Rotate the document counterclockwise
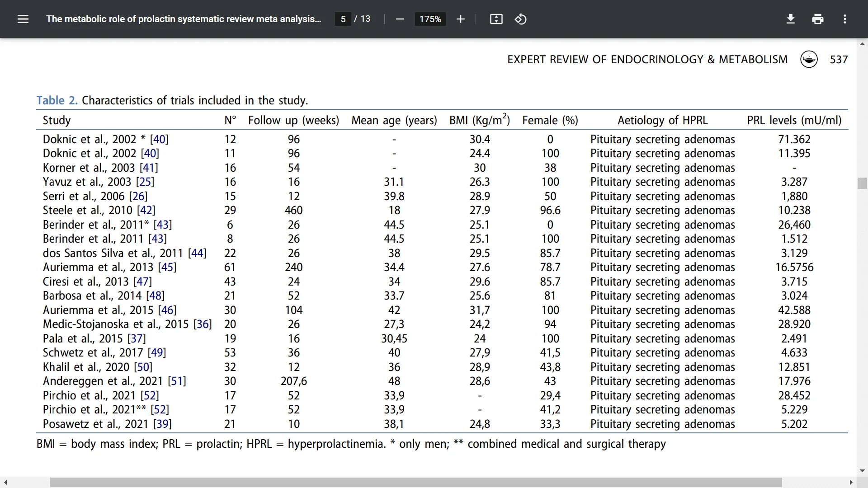This screenshot has height=488, width=868. 520,19
